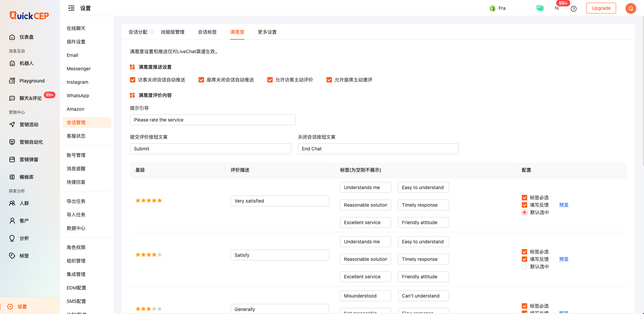Open the 营销弹窗 popup icon
Image resolution: width=644 pixels, height=314 pixels.
(12, 160)
